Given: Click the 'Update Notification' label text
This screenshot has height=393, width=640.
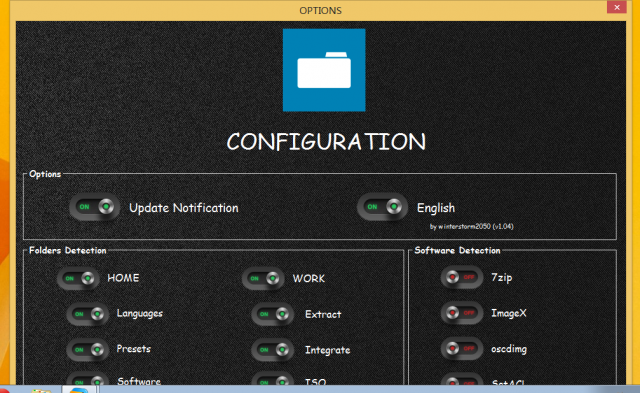Looking at the screenshot, I should click(184, 208).
